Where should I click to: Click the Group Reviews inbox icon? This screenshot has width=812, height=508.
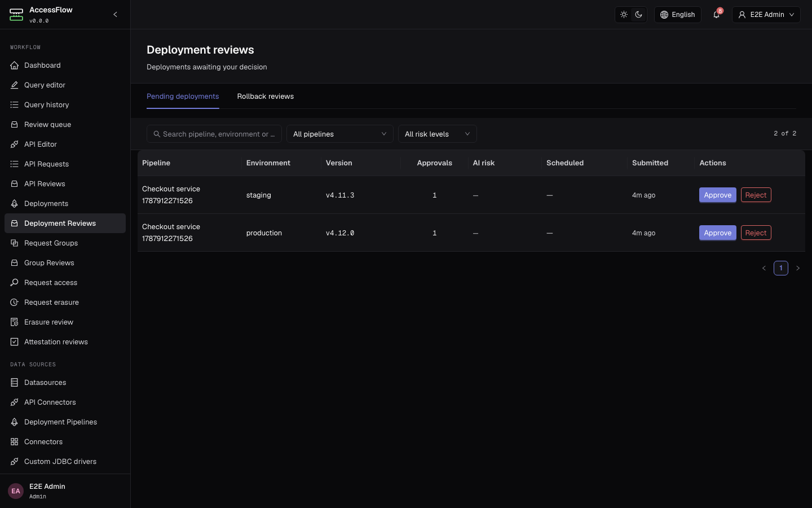tap(15, 263)
